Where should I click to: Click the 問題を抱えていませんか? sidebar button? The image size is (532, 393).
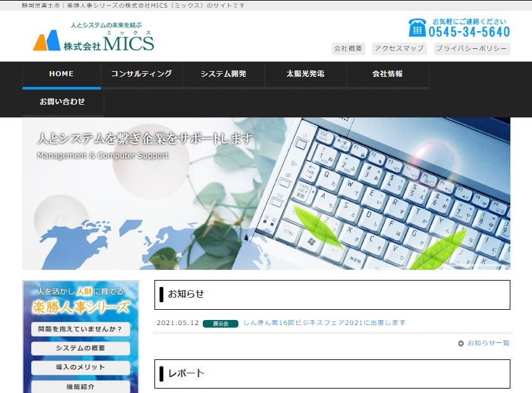(80, 329)
